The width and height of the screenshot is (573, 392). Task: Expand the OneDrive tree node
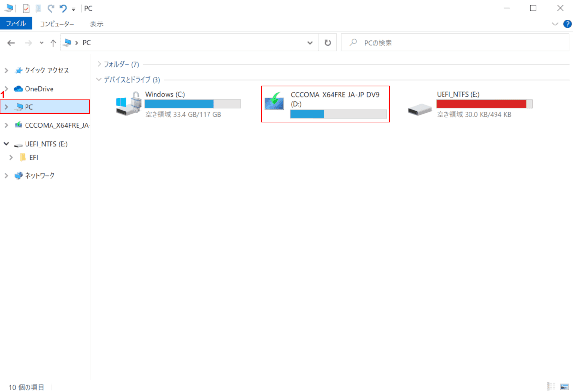click(6, 89)
